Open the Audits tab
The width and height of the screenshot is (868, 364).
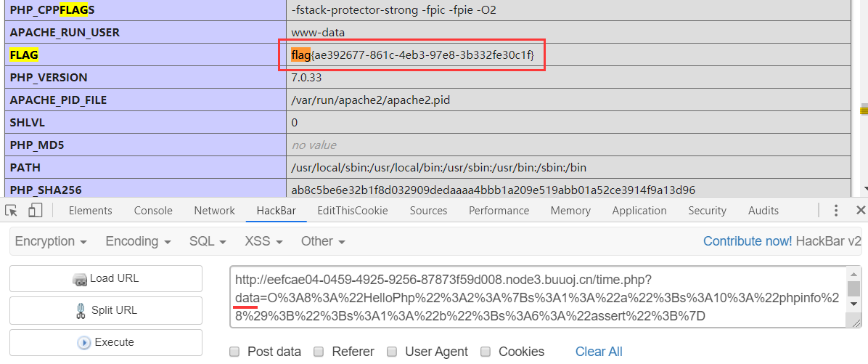click(x=763, y=211)
